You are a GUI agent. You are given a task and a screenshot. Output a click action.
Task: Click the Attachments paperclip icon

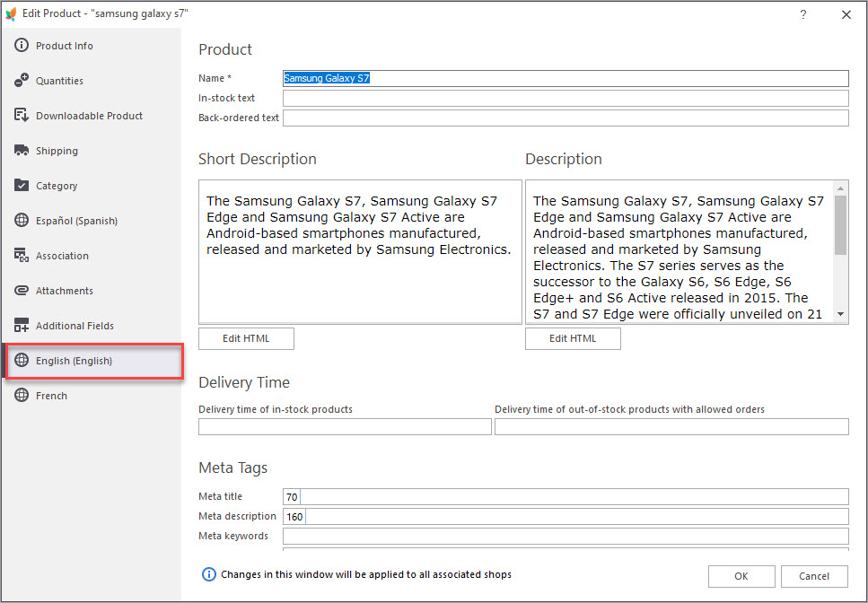click(x=21, y=291)
